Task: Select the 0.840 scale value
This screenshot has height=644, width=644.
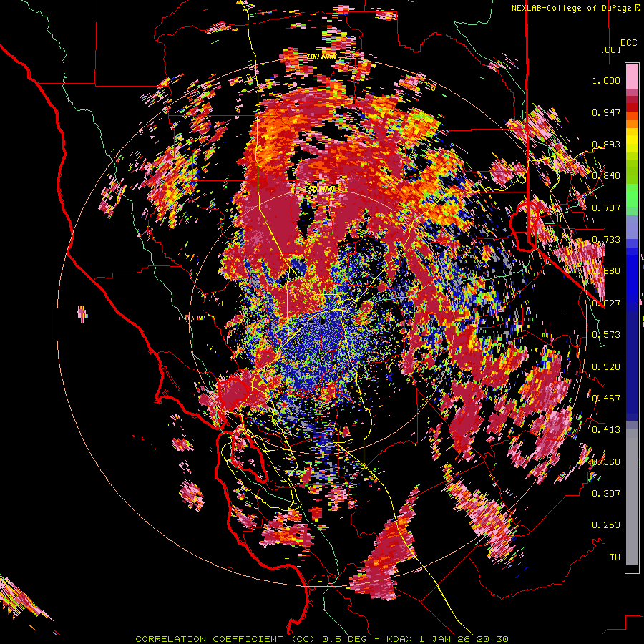Action: point(606,176)
